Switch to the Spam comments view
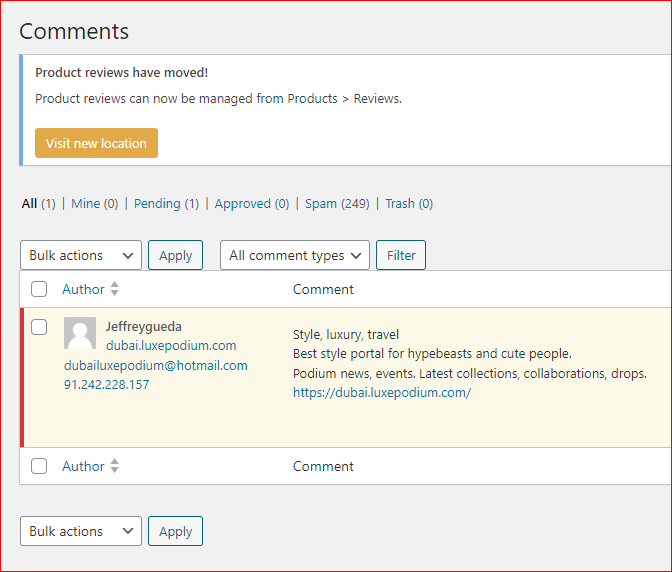 (321, 203)
